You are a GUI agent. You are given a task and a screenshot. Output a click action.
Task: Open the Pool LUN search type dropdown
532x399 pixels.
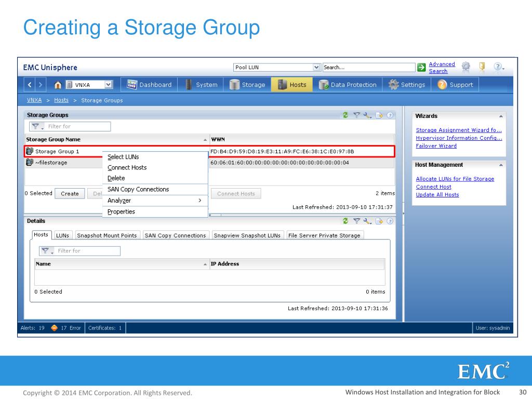[316, 67]
